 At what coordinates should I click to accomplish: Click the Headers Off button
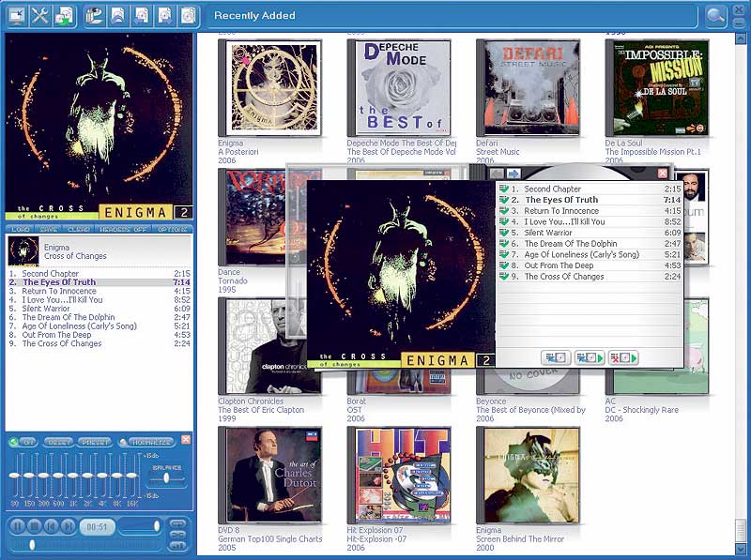123,229
